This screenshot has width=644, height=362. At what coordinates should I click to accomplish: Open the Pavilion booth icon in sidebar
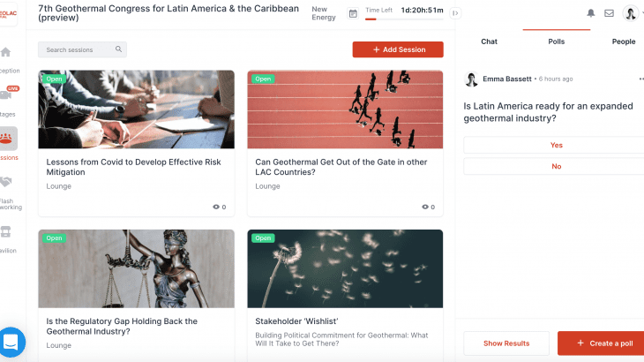(5, 231)
